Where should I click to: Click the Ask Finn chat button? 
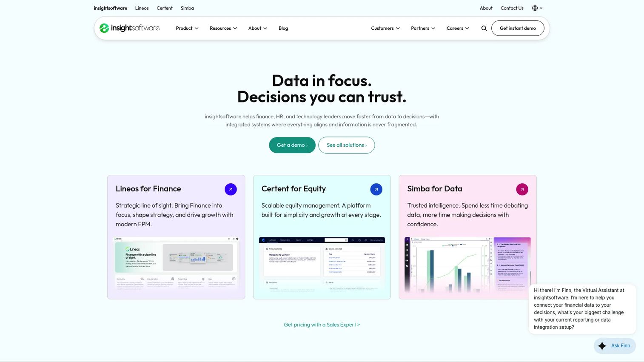coord(615,346)
